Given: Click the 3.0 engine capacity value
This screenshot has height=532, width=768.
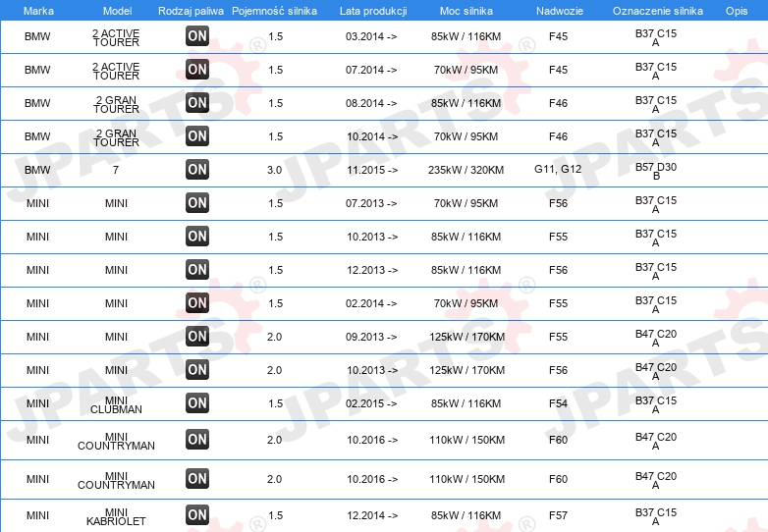Looking at the screenshot, I should [x=274, y=170].
